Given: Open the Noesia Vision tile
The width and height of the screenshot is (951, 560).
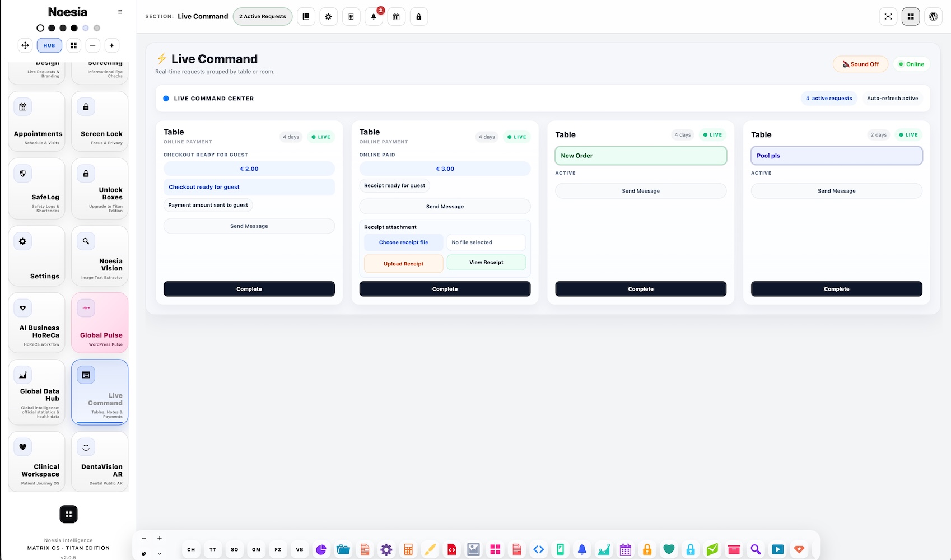Looking at the screenshot, I should click(100, 256).
